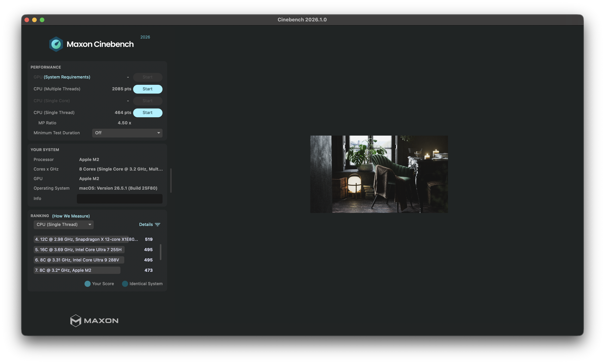Click the GPU value Apple M2

coord(89,179)
